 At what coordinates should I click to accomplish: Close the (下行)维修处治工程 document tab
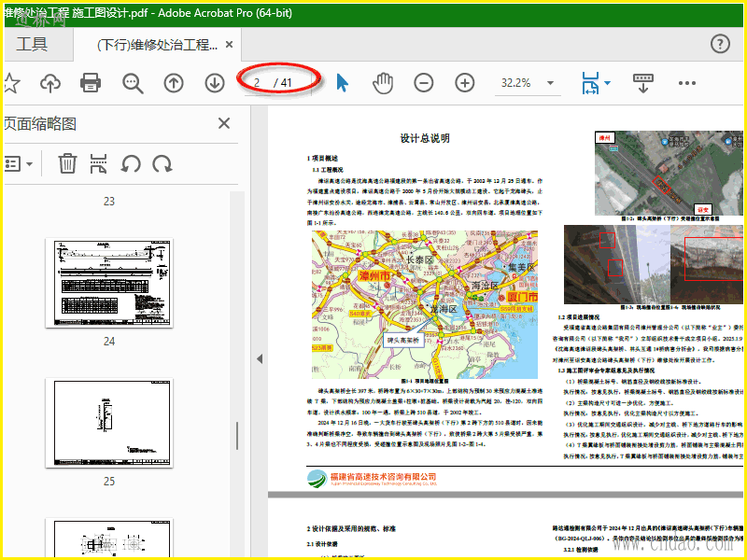pyautogui.click(x=228, y=45)
